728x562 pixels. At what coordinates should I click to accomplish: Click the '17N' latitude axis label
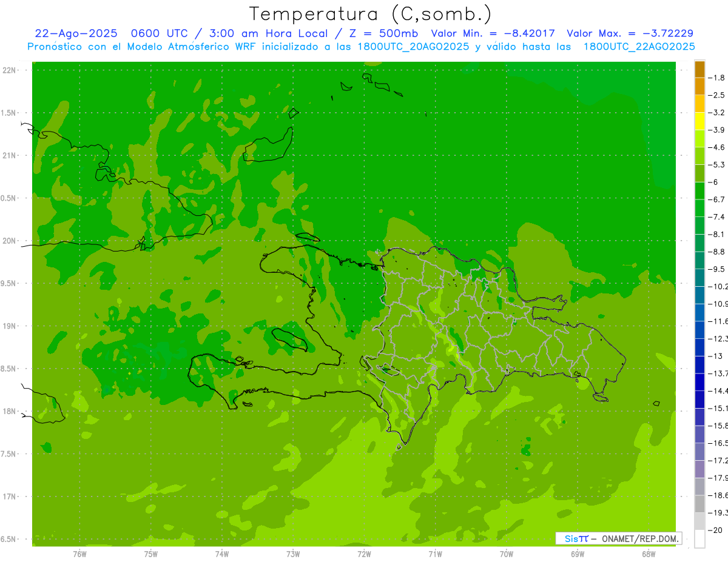click(x=9, y=497)
